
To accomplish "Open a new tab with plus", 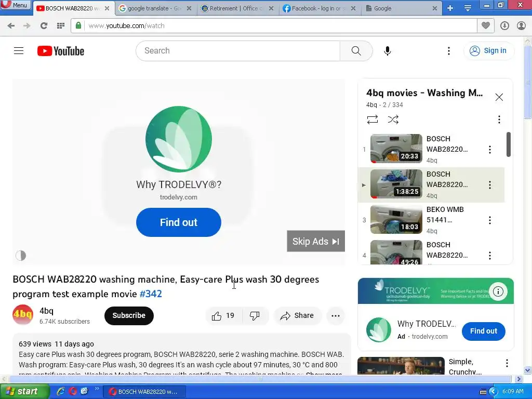I will [450, 8].
